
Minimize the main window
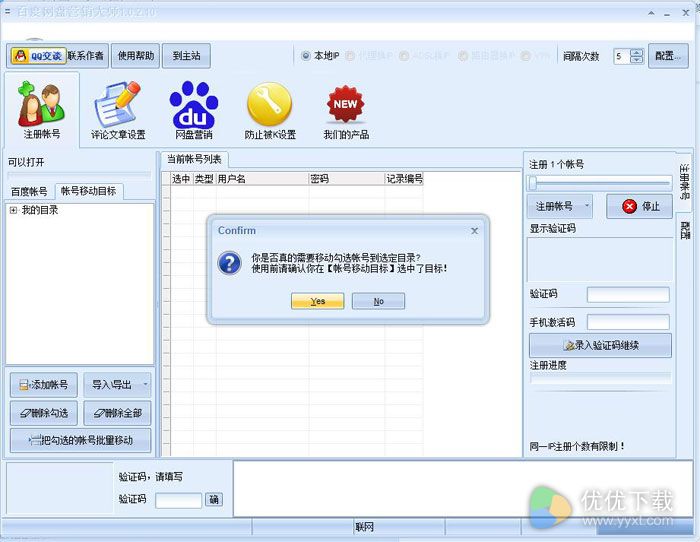click(667, 13)
